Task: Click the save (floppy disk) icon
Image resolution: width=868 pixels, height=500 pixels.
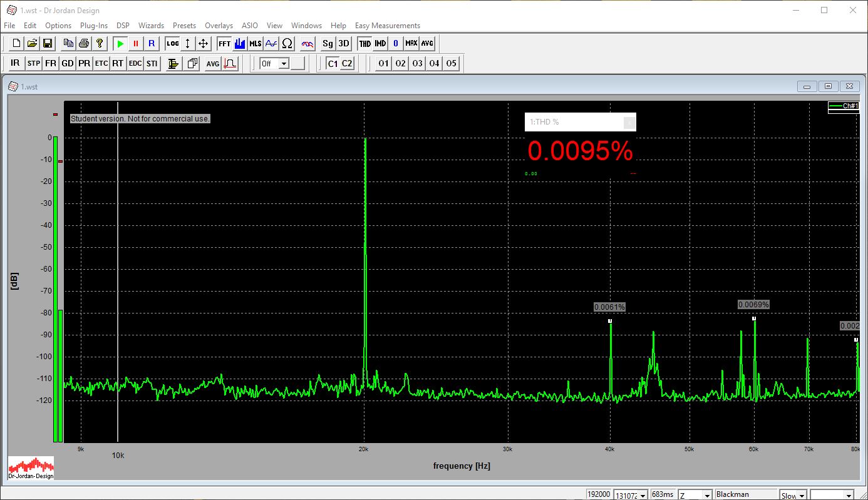Action: (48, 43)
